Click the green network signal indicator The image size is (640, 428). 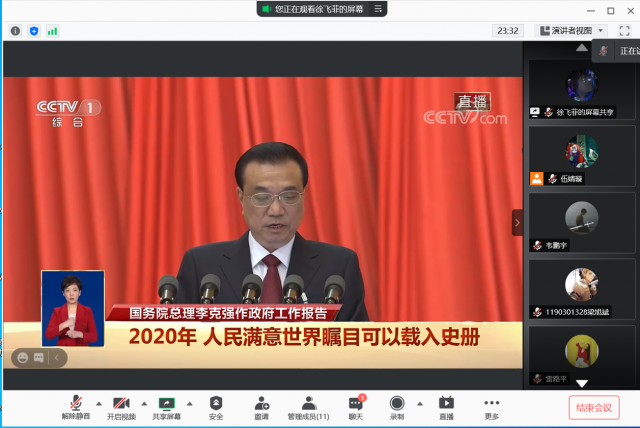[x=52, y=31]
